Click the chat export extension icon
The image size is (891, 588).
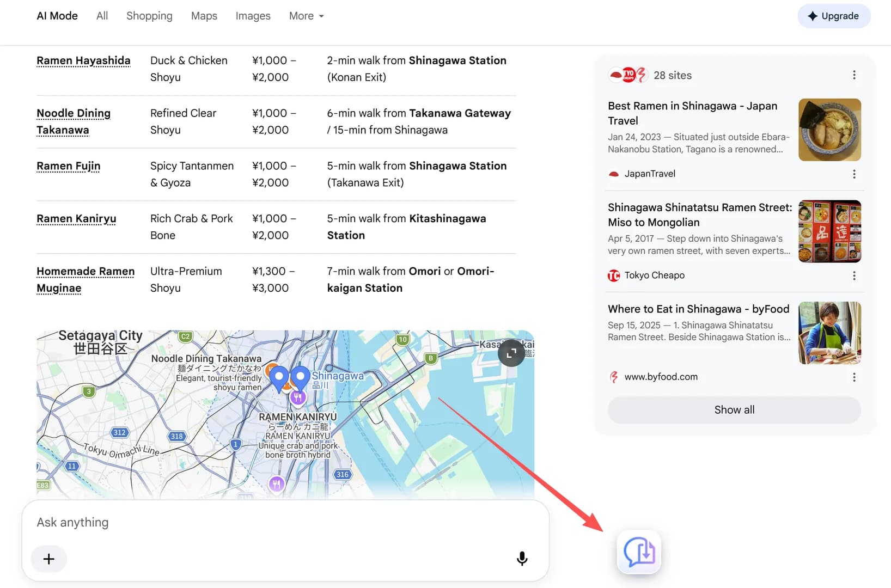pyautogui.click(x=639, y=552)
